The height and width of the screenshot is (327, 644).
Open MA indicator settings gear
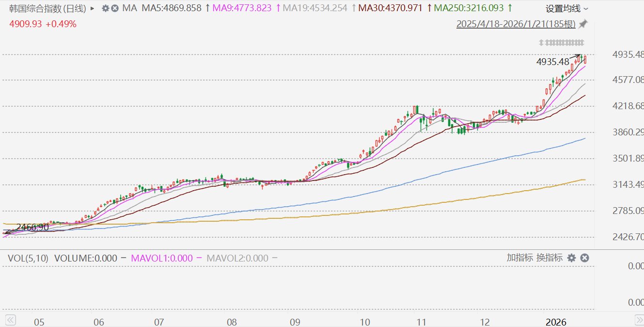click(105, 8)
